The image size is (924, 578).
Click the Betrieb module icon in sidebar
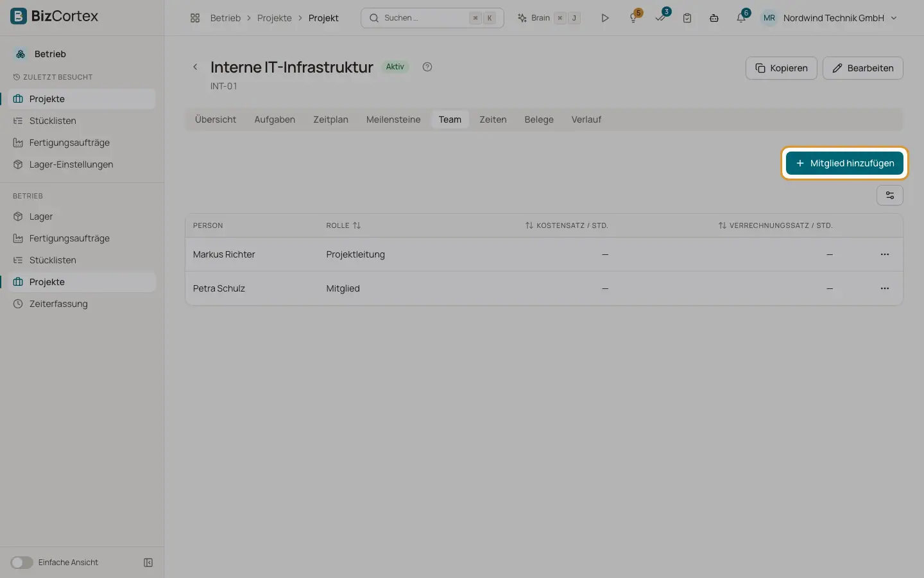tap(21, 54)
